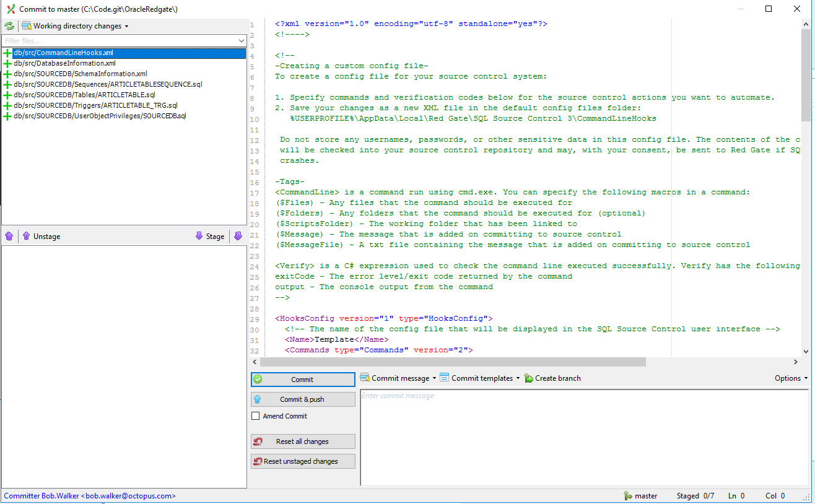Image resolution: width=815 pixels, height=504 pixels.
Task: Click the green plus icon beside DatabaseInformation.xml
Action: pos(7,64)
